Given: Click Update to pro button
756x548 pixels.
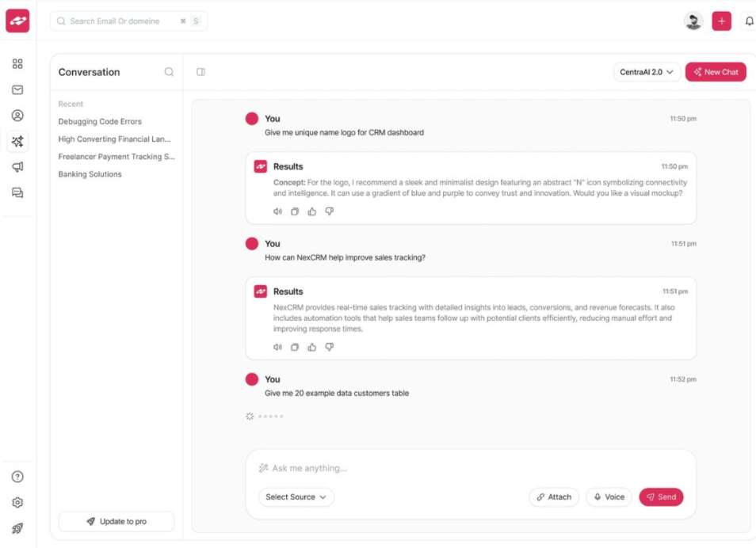Looking at the screenshot, I should pyautogui.click(x=116, y=522).
